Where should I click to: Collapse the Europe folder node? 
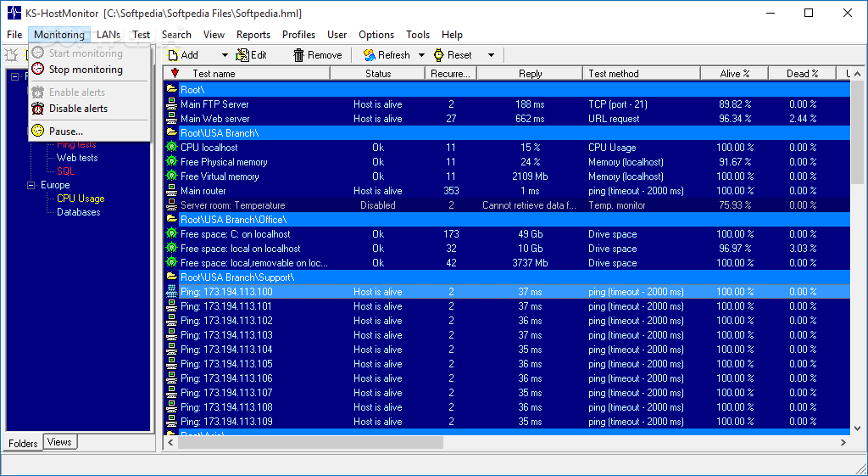[x=31, y=185]
